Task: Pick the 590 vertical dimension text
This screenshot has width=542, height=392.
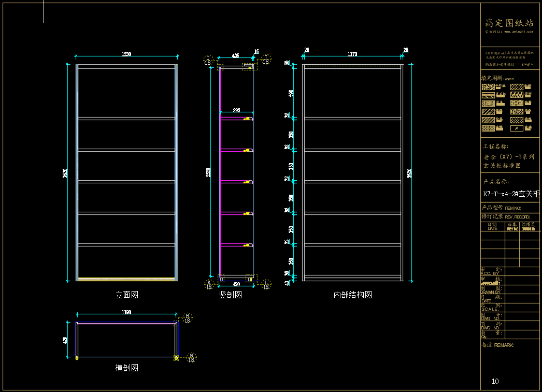Action: (x=291, y=93)
